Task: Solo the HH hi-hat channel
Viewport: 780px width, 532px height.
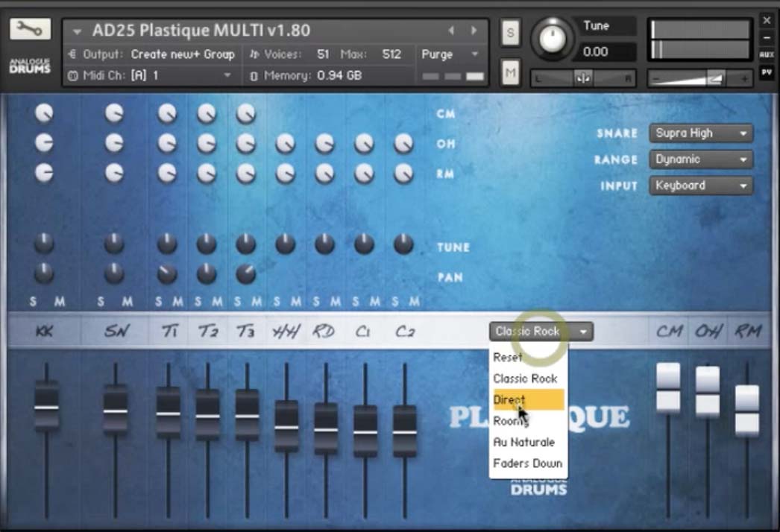Action: [x=277, y=301]
